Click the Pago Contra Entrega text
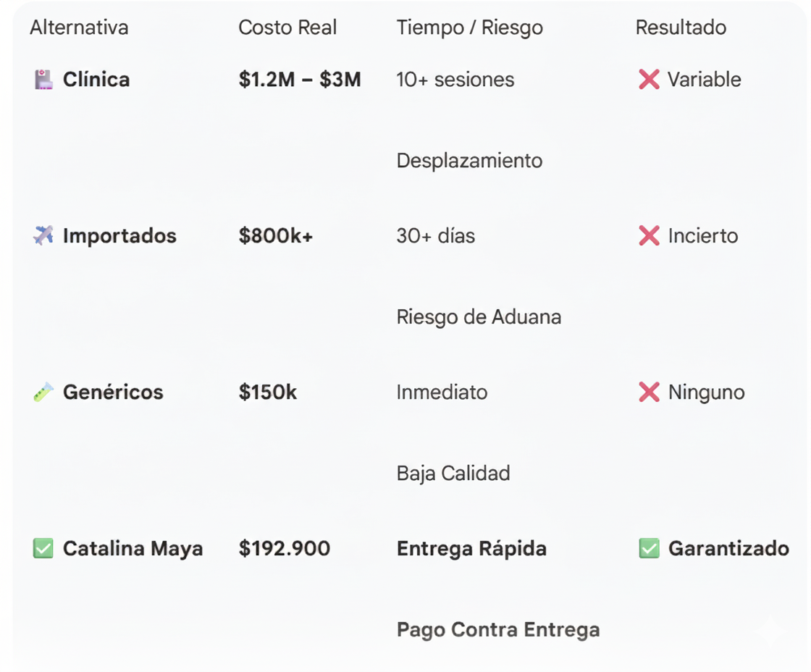Screen dimensions: 811x672 [498, 630]
